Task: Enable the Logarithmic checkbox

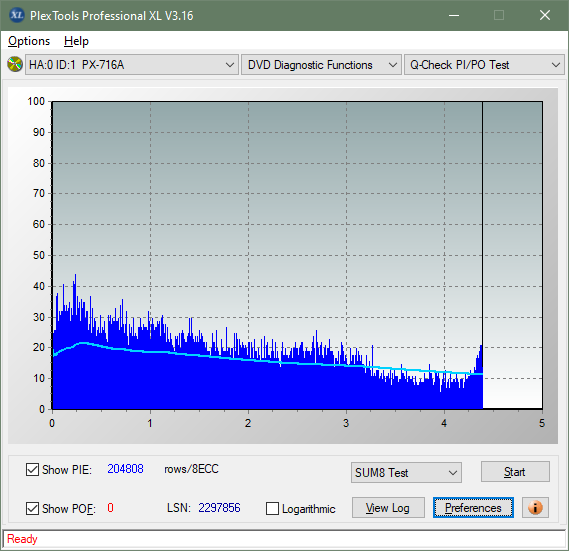Action: point(272,509)
